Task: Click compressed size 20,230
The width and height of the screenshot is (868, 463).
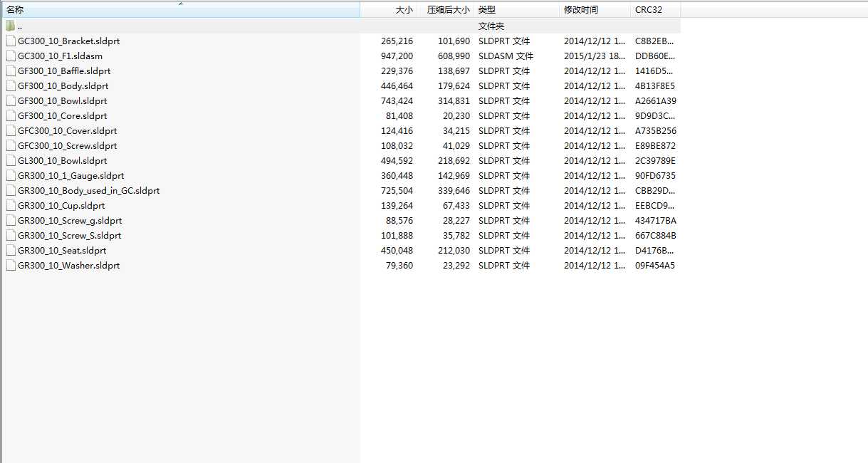Action: [456, 115]
